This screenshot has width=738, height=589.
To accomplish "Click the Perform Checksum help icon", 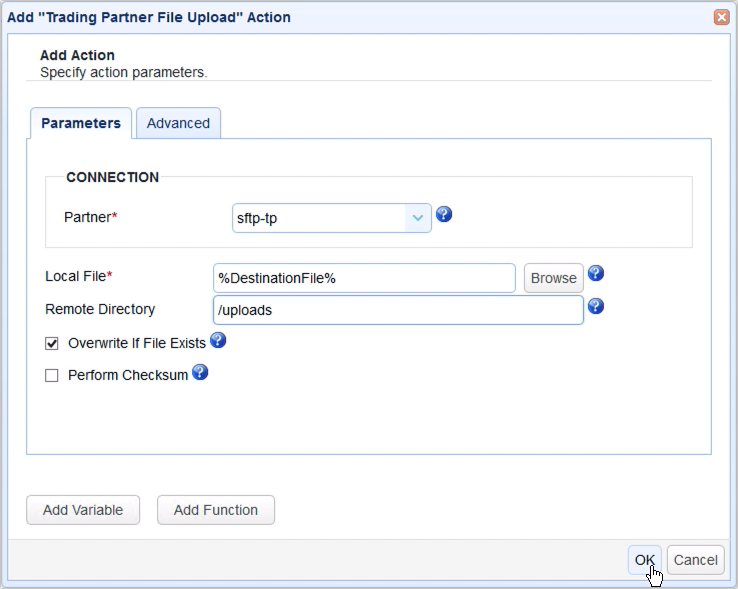I will pyautogui.click(x=199, y=373).
